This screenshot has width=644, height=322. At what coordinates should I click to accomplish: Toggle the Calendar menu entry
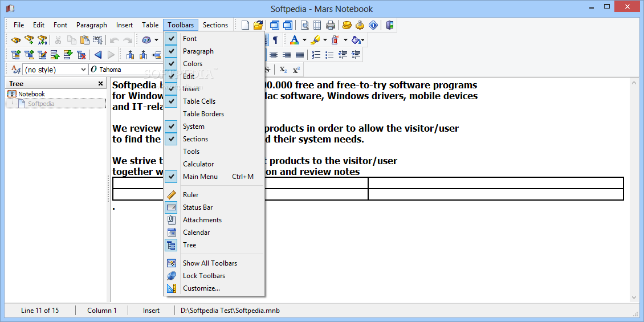214,233
